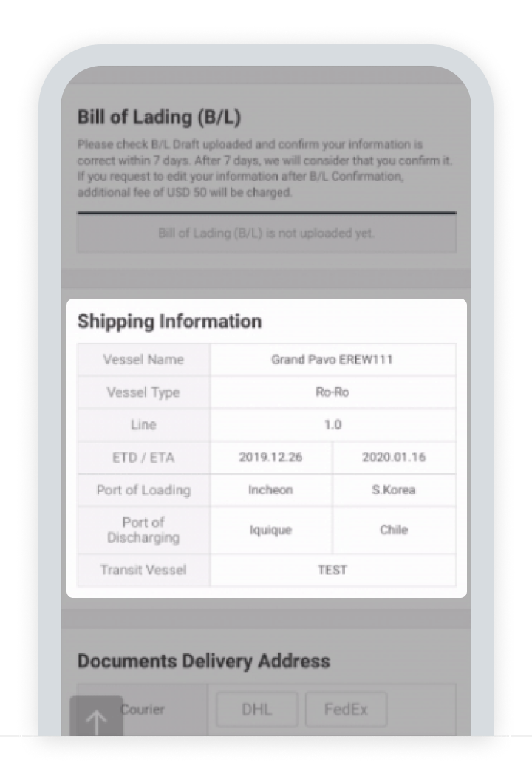Select the Iquique discharging port cell

point(271,530)
